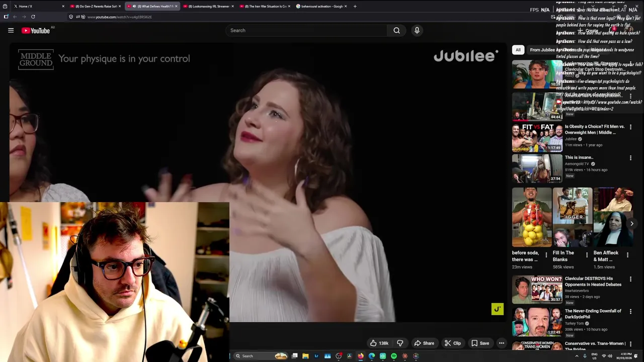Image resolution: width=644 pixels, height=362 pixels.
Task: Open options for Fill In The Blanks short
Action: 587,255
